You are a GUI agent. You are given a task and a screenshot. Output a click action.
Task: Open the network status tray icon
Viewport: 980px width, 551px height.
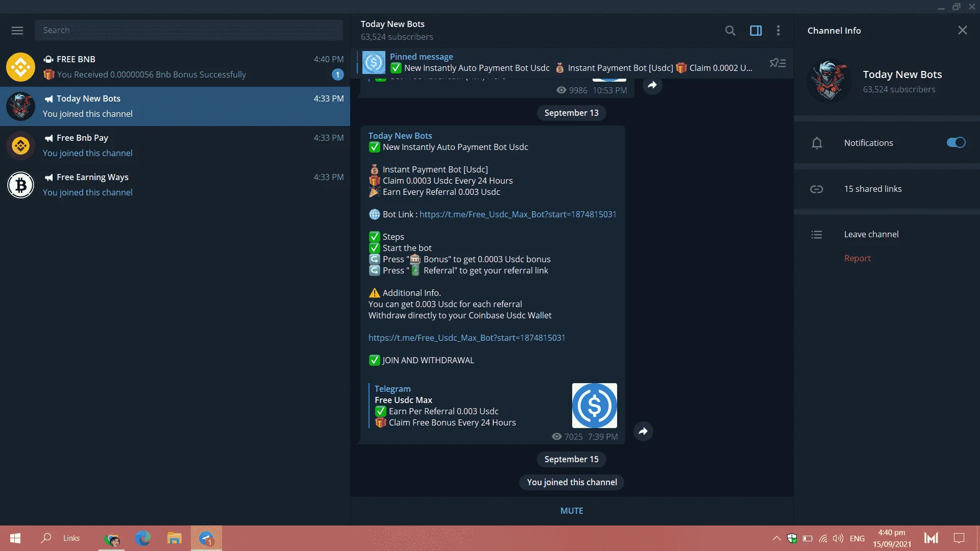pos(823,538)
